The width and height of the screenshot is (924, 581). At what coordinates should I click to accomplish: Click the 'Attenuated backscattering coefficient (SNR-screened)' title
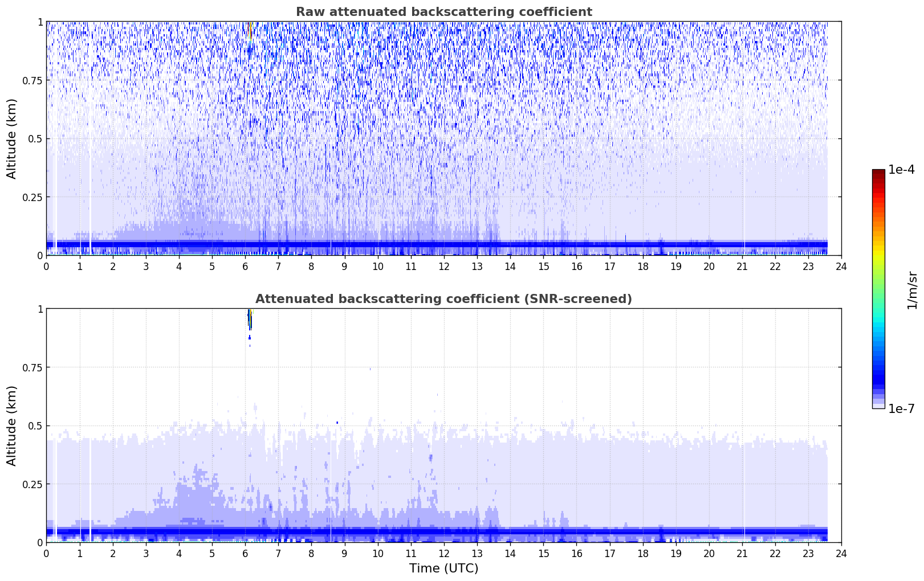point(443,299)
